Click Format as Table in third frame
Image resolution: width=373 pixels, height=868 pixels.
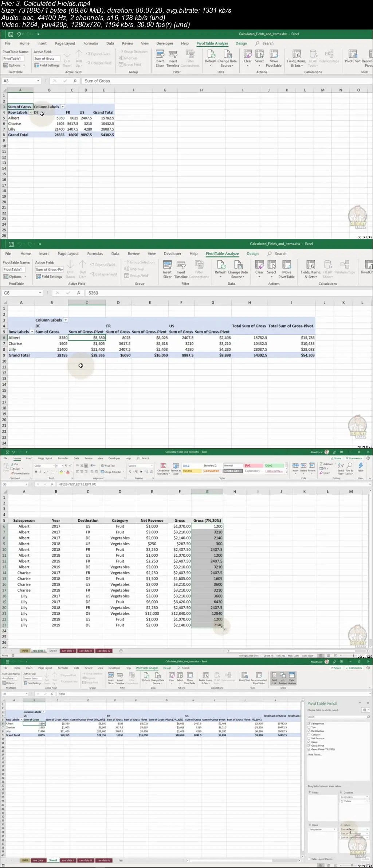[176, 469]
